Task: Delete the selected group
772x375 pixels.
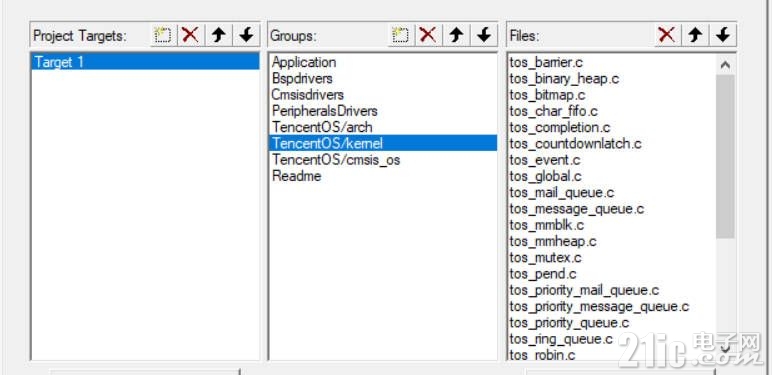Action: [428, 35]
